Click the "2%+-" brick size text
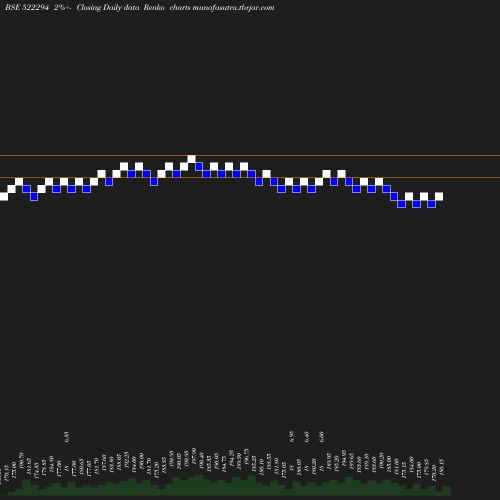 tap(63, 7)
